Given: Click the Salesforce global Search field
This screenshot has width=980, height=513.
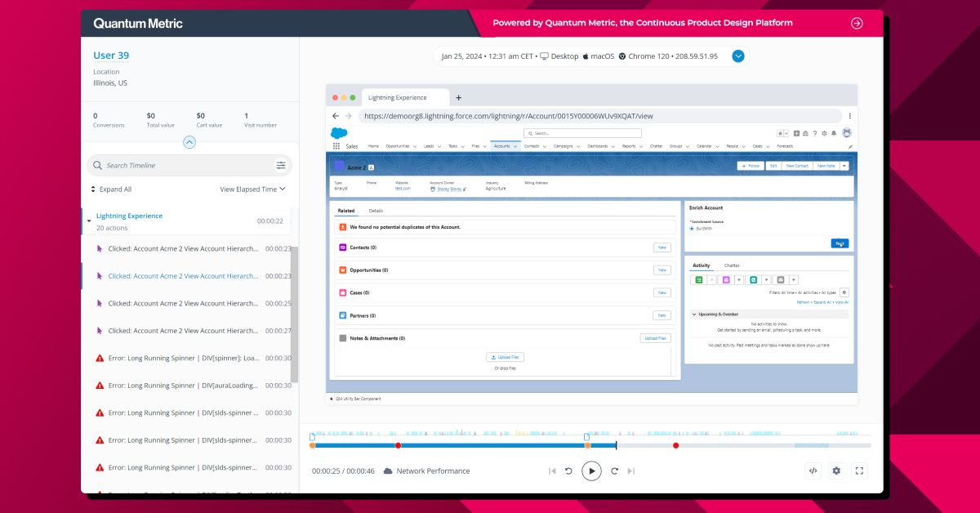Looking at the screenshot, I should point(582,133).
